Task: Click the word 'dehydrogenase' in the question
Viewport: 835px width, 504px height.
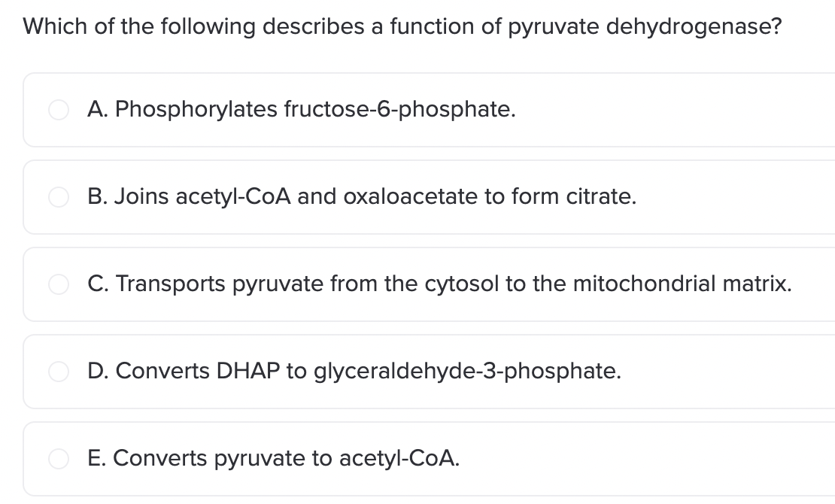Action: [691, 26]
